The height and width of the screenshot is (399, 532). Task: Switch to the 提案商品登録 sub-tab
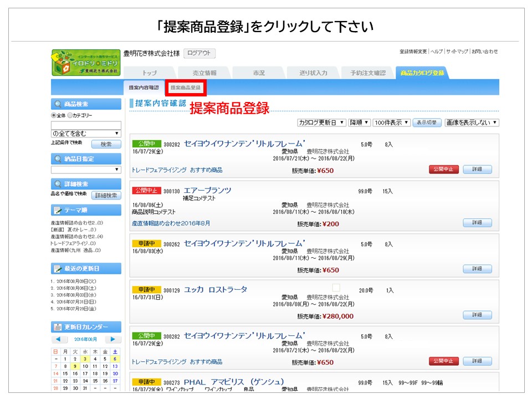[x=186, y=88]
